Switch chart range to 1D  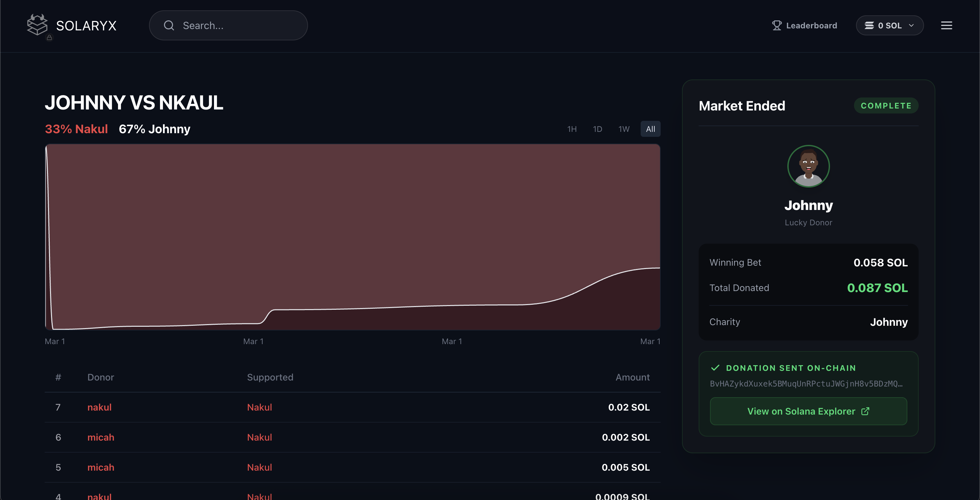click(597, 129)
